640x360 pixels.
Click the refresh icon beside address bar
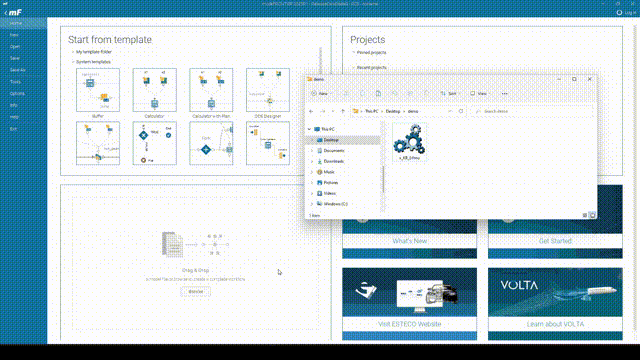[461, 111]
